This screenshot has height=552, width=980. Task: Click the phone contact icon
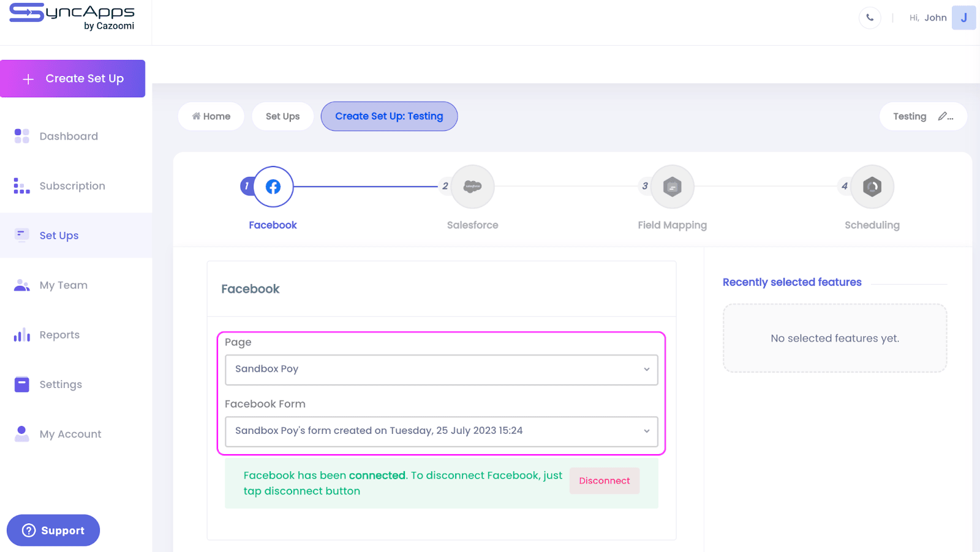tap(870, 18)
